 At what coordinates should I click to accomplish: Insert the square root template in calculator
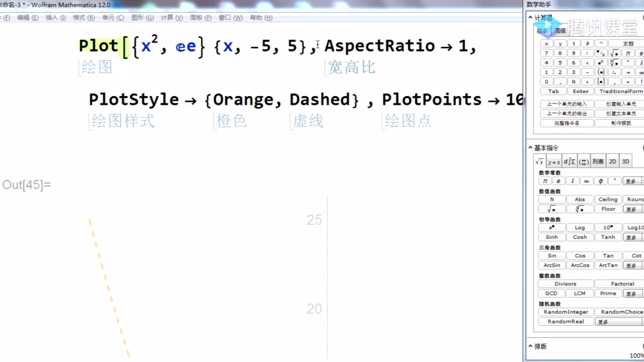(614, 53)
